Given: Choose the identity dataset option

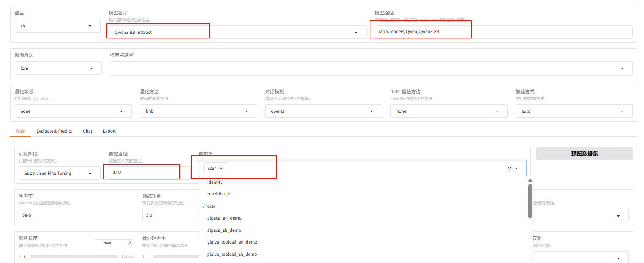Looking at the screenshot, I should [215, 182].
